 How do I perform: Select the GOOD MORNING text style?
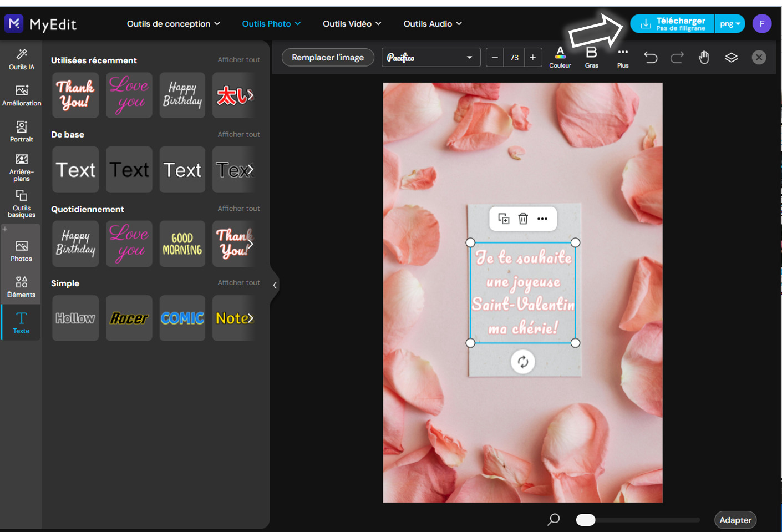[x=182, y=244]
